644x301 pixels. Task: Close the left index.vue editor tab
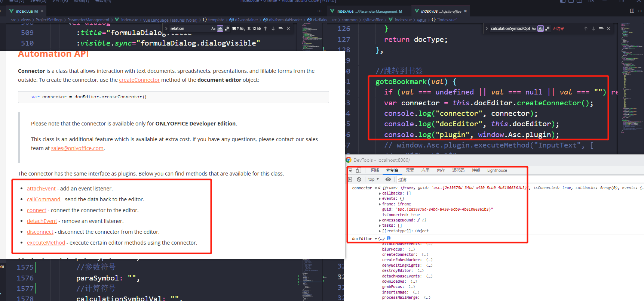[42, 11]
